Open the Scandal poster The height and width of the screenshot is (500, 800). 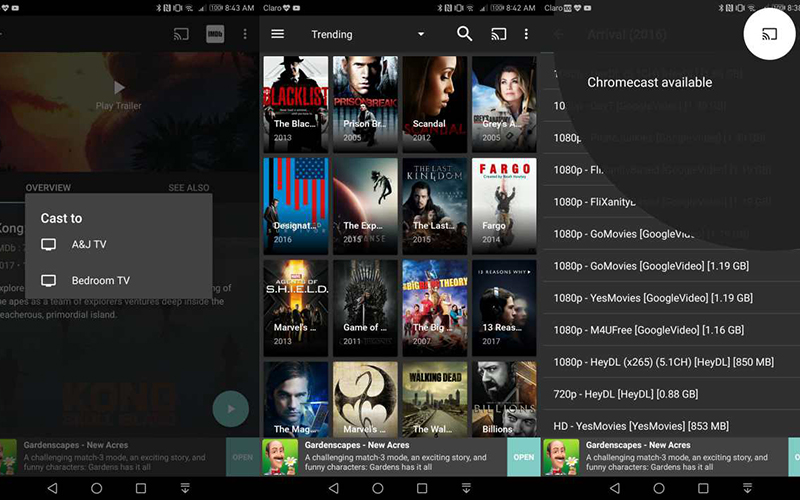pos(435,104)
